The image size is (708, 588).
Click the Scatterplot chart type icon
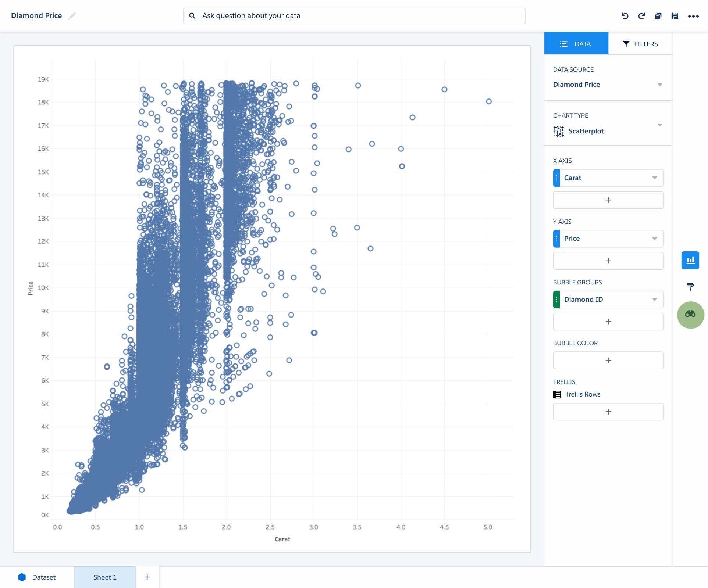pos(559,131)
